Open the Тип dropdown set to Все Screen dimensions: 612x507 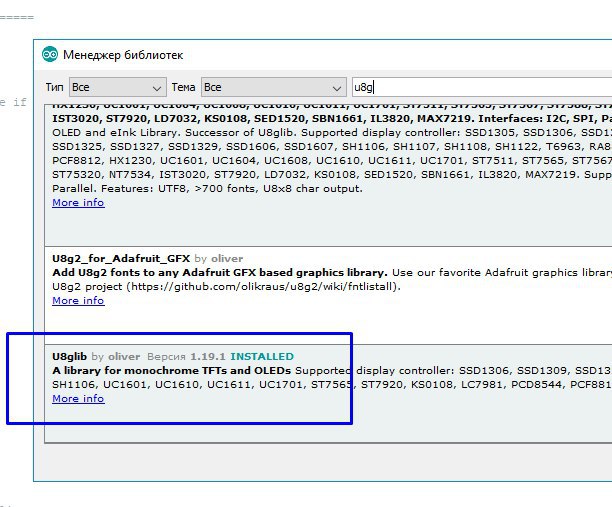(x=118, y=87)
